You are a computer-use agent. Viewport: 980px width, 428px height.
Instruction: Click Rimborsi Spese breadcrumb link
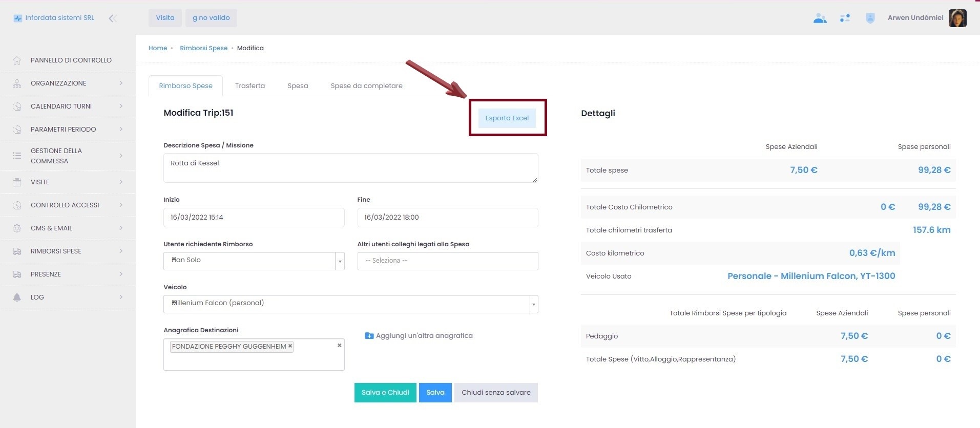[x=203, y=48]
